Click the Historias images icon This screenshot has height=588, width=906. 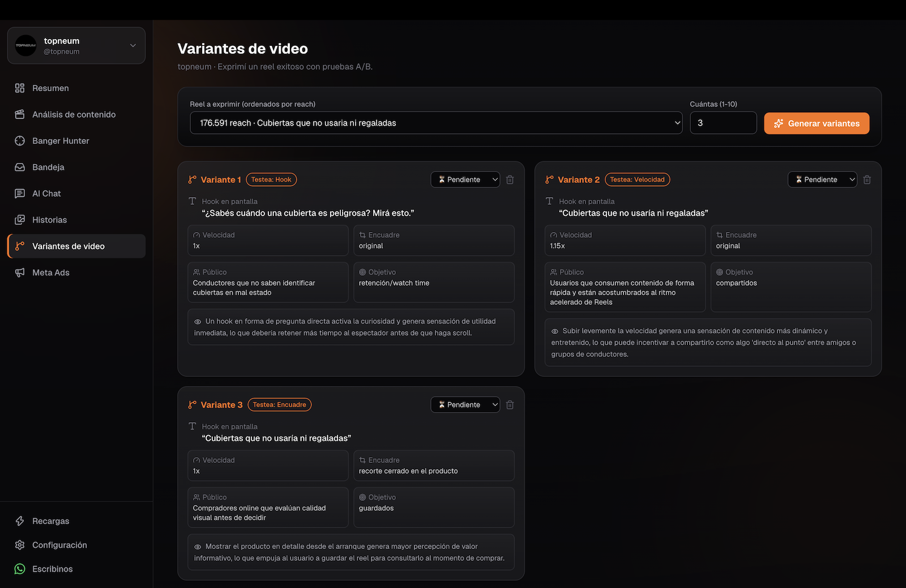pyautogui.click(x=20, y=220)
